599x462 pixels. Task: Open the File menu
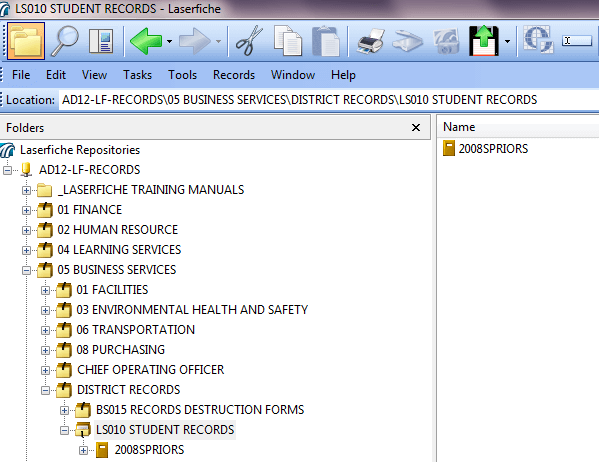(x=21, y=75)
